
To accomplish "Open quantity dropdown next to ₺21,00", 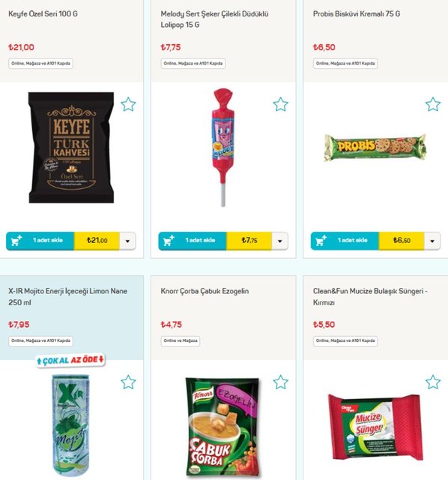I will [x=127, y=241].
